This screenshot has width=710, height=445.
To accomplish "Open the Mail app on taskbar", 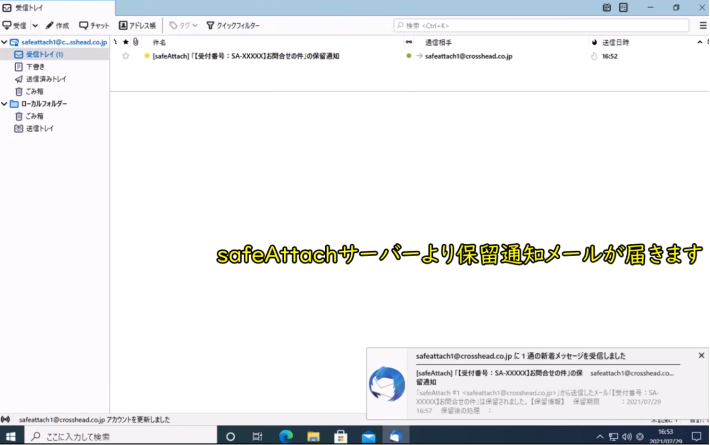I will [x=368, y=436].
